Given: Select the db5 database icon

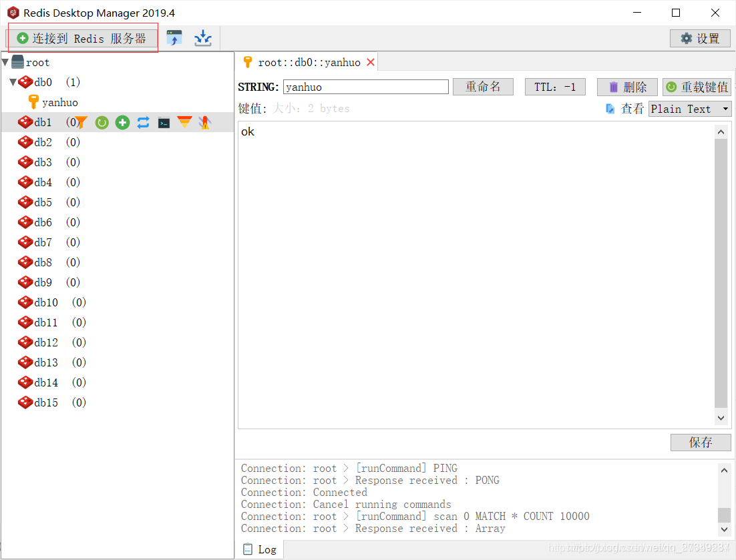Looking at the screenshot, I should (x=25, y=202).
